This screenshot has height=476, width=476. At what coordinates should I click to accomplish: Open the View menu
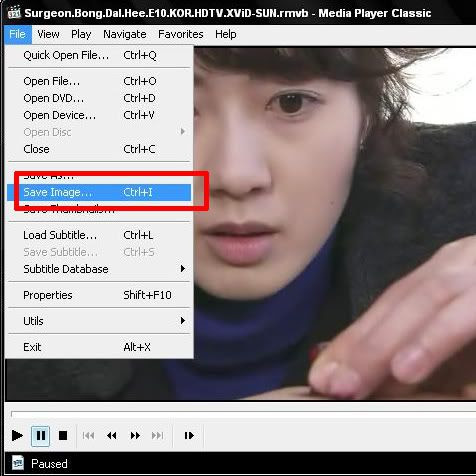[x=48, y=34]
